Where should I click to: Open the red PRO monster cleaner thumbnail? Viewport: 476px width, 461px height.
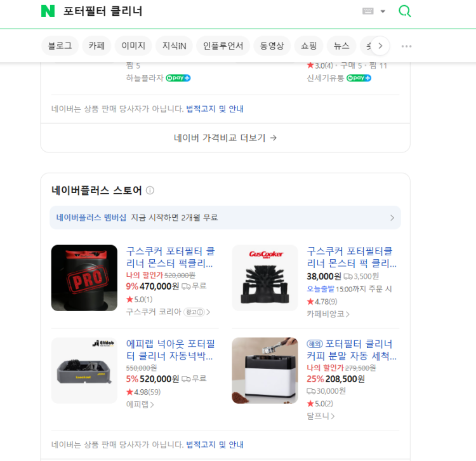(x=84, y=278)
